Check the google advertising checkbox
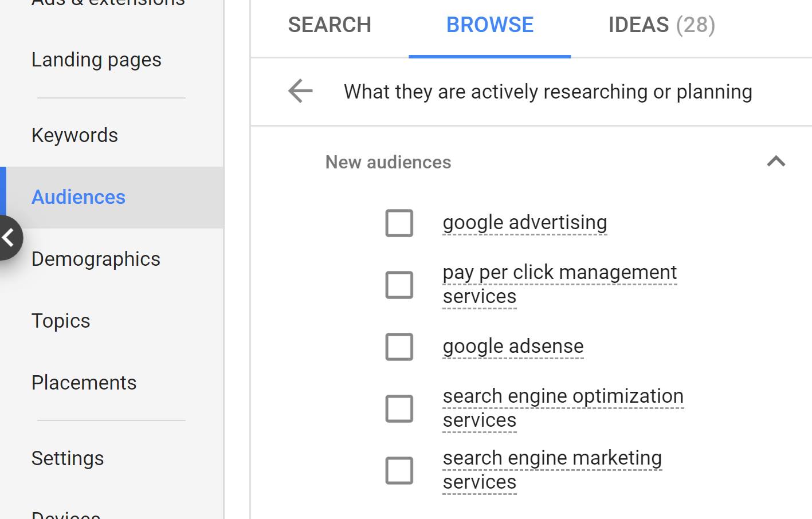This screenshot has height=519, width=812. pos(399,223)
